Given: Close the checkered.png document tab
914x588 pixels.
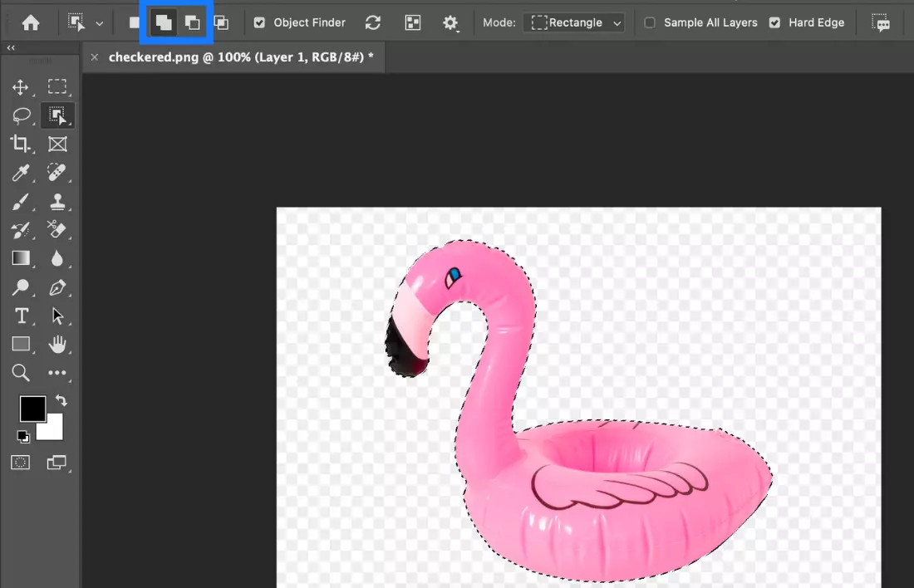Looking at the screenshot, I should coord(95,57).
